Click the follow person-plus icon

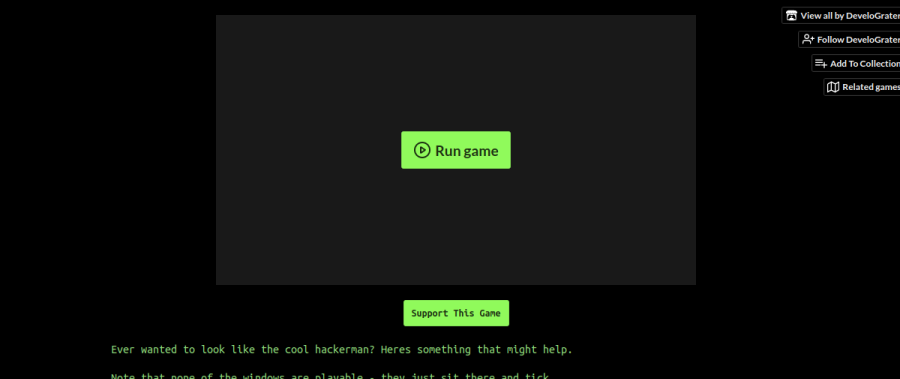click(x=808, y=40)
